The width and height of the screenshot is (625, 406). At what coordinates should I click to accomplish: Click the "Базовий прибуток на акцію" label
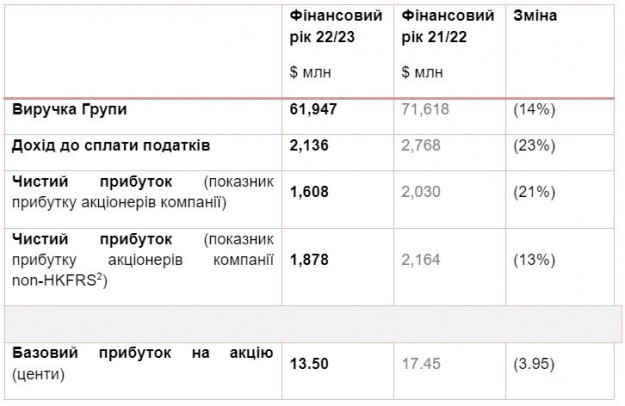pyautogui.click(x=142, y=353)
